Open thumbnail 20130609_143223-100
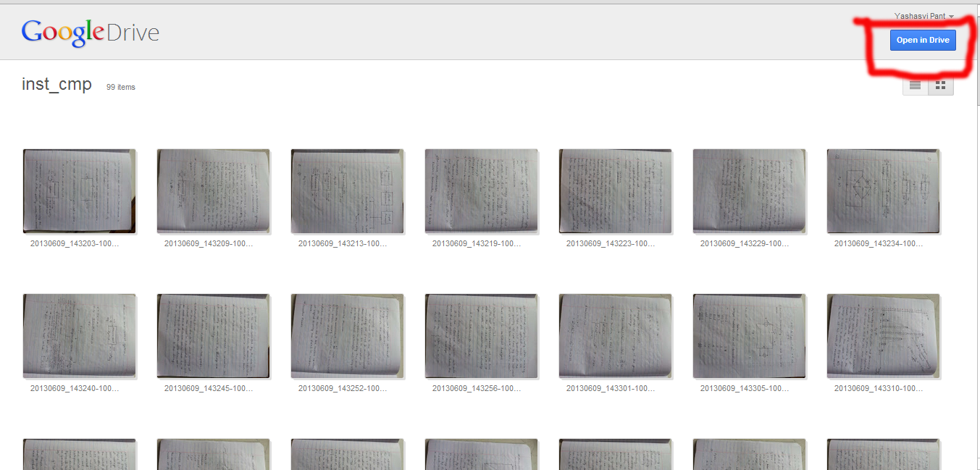This screenshot has width=980, height=470. [616, 191]
